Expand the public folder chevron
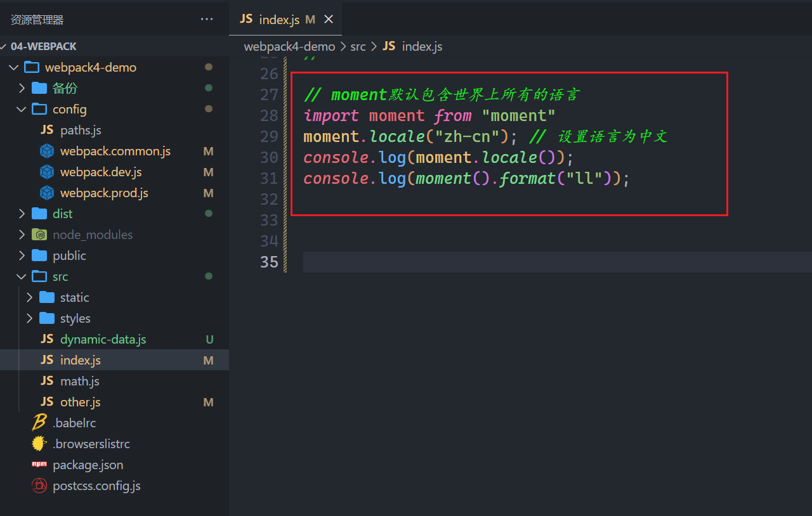 (x=22, y=255)
